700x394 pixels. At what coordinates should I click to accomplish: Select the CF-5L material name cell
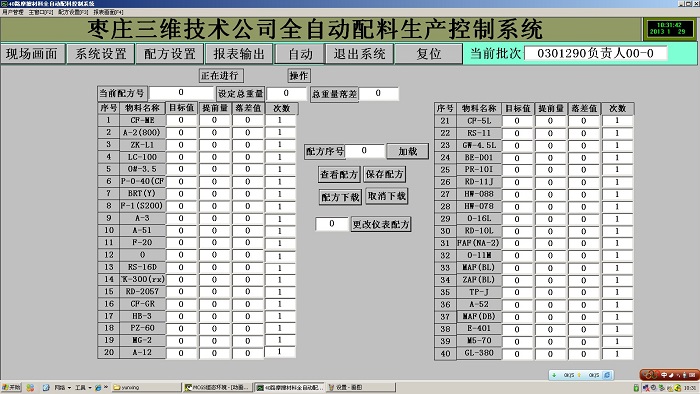[479, 121]
